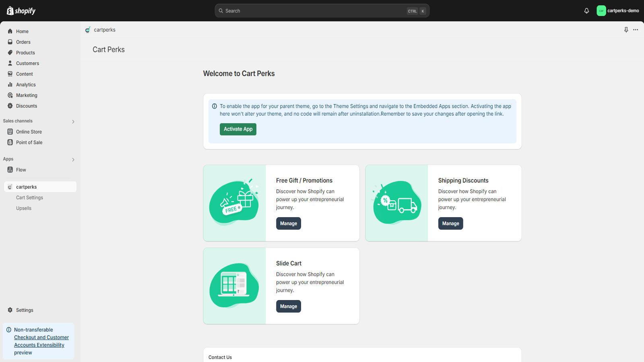This screenshot has height=362, width=644.
Task: Expand the Apps section chevron
Action: click(x=73, y=160)
